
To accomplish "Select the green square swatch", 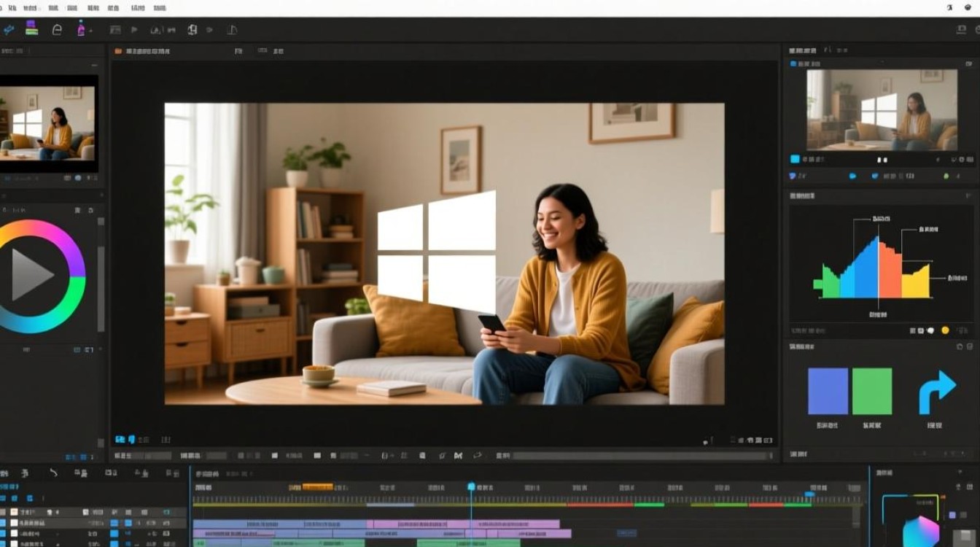I will pyautogui.click(x=872, y=392).
